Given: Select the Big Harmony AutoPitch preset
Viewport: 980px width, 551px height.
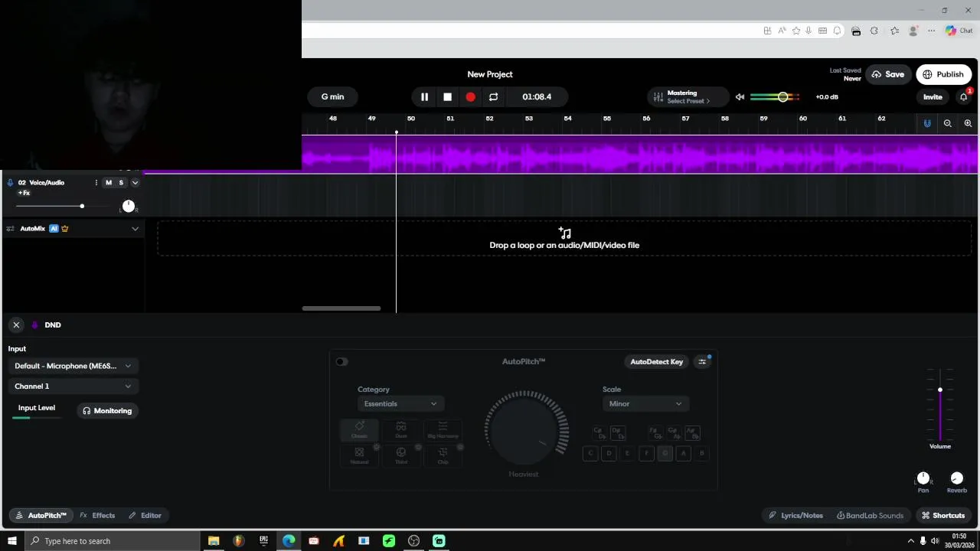Looking at the screenshot, I should tap(443, 431).
